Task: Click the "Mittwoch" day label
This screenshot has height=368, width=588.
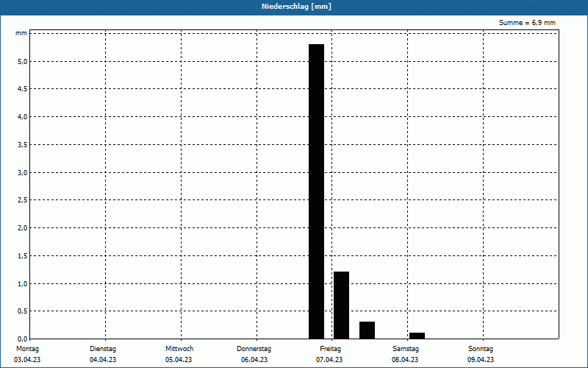Action: [x=179, y=349]
